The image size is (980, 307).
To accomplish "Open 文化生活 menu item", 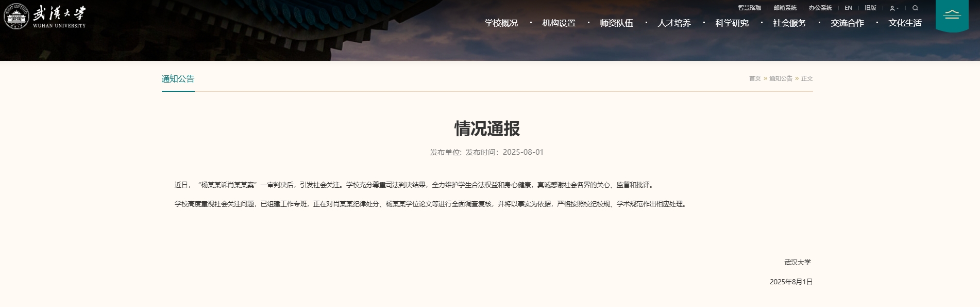I will click(x=905, y=23).
